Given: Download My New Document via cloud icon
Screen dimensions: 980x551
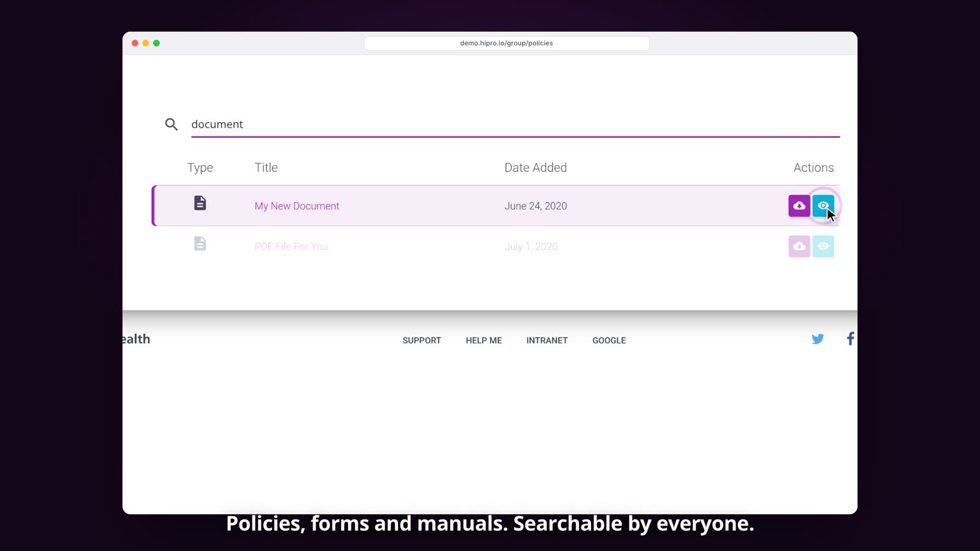Looking at the screenshot, I should (x=799, y=206).
